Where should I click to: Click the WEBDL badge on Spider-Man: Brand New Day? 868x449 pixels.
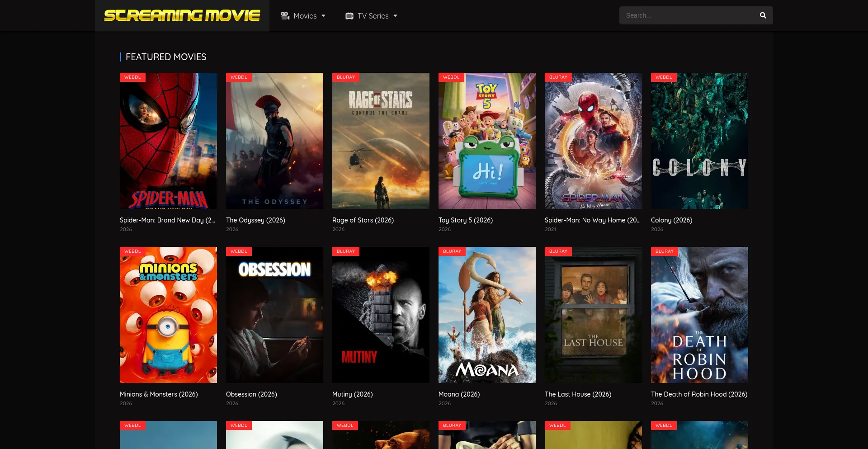132,77
